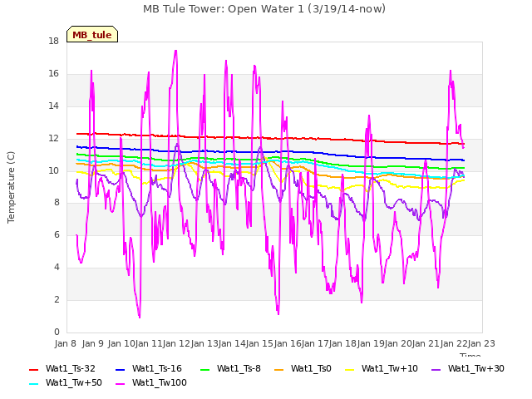Click the red Wat1_Ts-32 legend swatch
Viewport: 532px width, 399px height.
point(34,369)
